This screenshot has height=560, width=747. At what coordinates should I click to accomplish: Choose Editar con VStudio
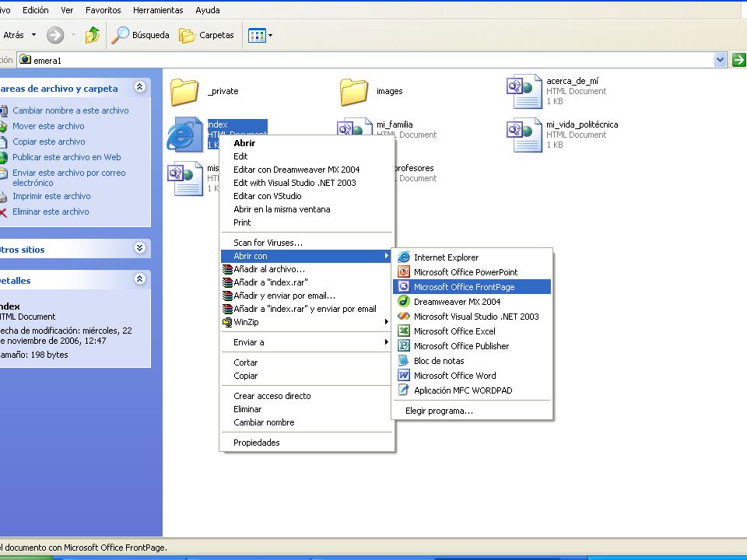point(307,196)
